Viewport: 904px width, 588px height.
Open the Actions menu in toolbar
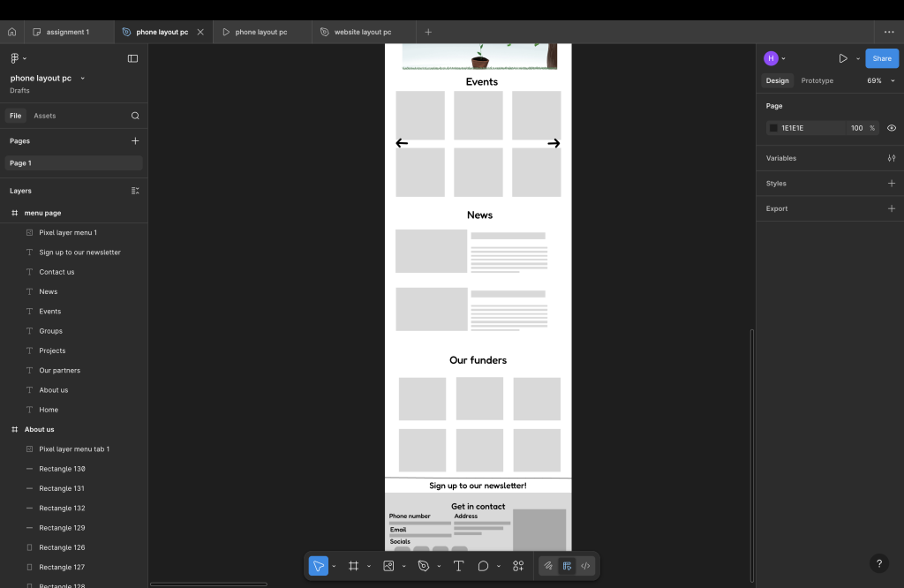coord(518,566)
